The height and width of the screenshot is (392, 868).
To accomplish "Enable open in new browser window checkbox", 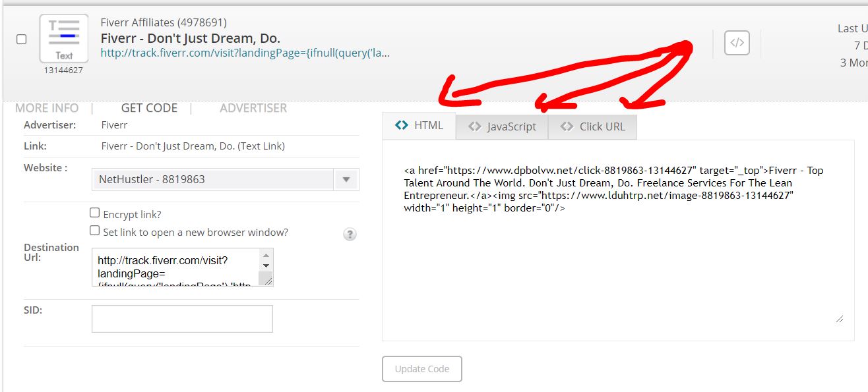I will 95,231.
